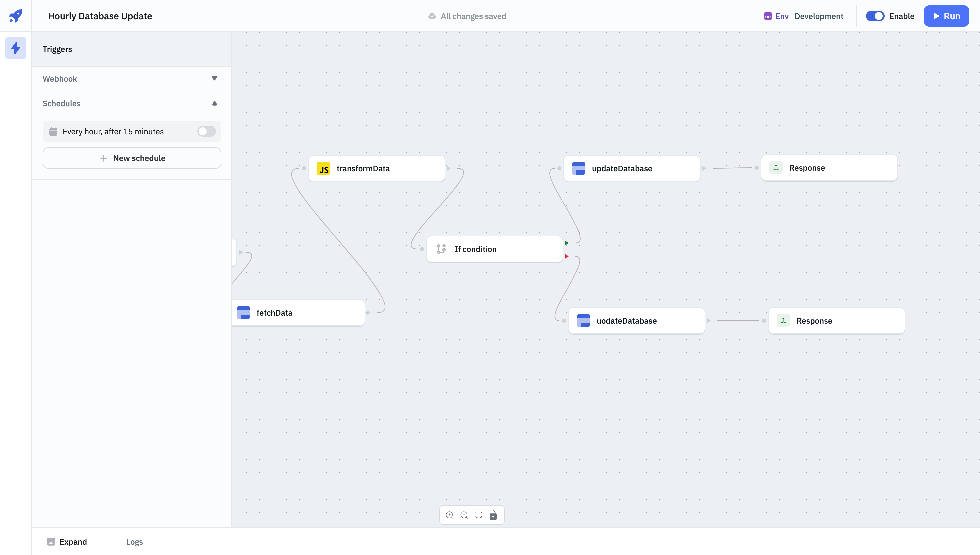The height and width of the screenshot is (555, 980).
Task: Toggle the workflow Enable switch
Action: pos(875,16)
